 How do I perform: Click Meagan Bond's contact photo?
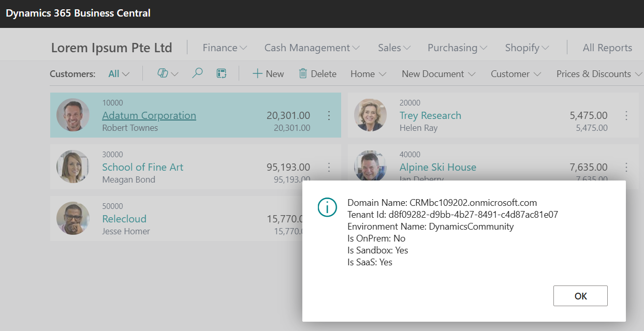click(x=73, y=167)
